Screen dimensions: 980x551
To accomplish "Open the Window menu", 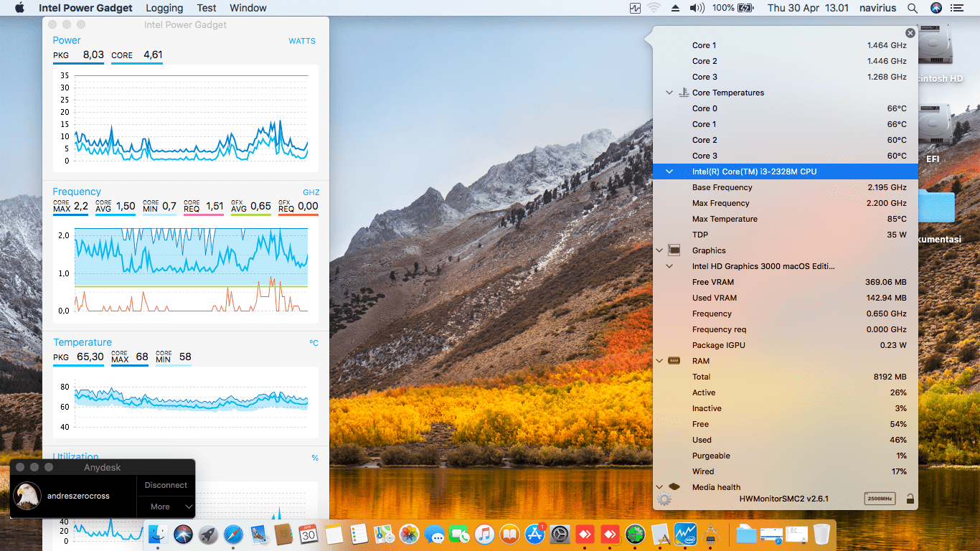I will tap(248, 8).
